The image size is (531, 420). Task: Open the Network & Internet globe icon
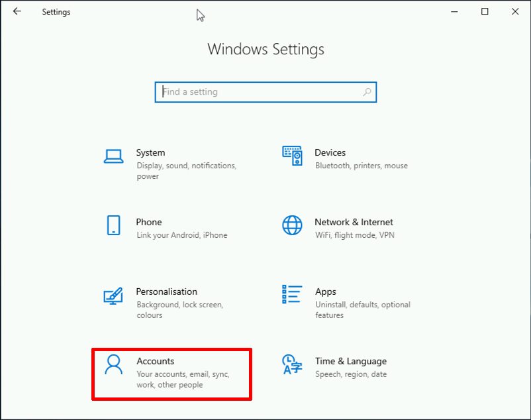click(292, 225)
